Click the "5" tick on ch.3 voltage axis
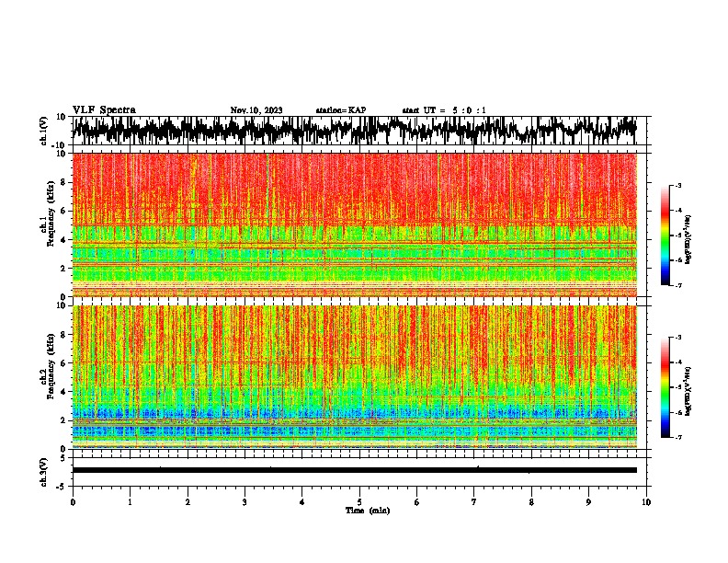 click(x=63, y=458)
